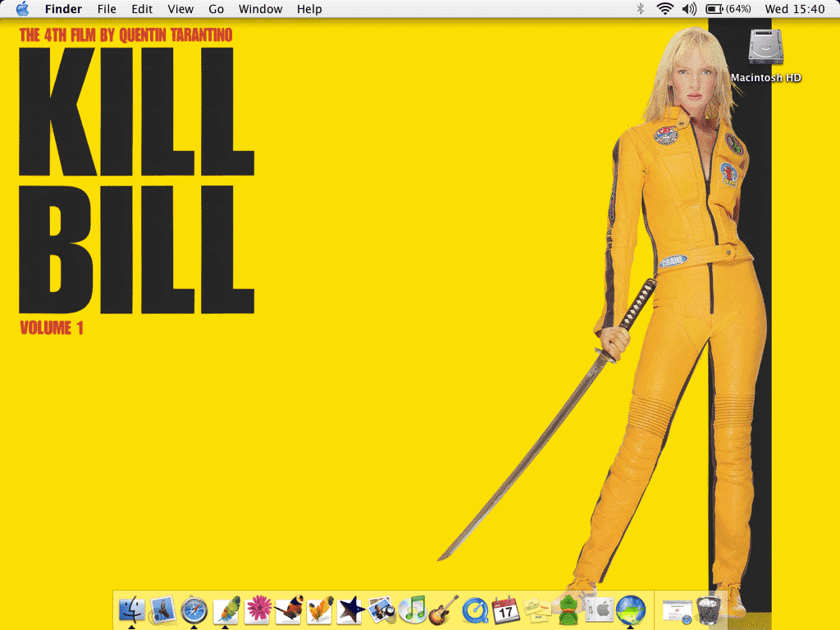Image resolution: width=840 pixels, height=630 pixels.
Task: Launch Mail stamp icon in dock
Action: pyautogui.click(x=162, y=609)
